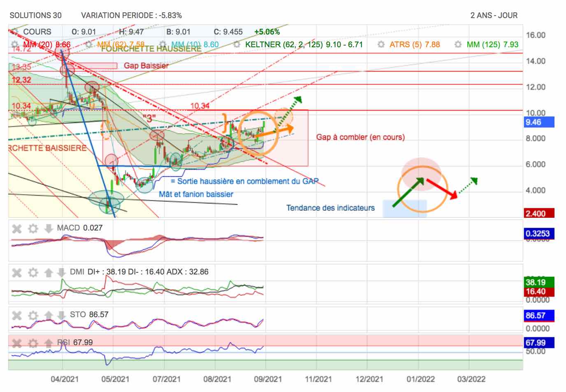Click the H: 9.47 high value

coord(131,32)
